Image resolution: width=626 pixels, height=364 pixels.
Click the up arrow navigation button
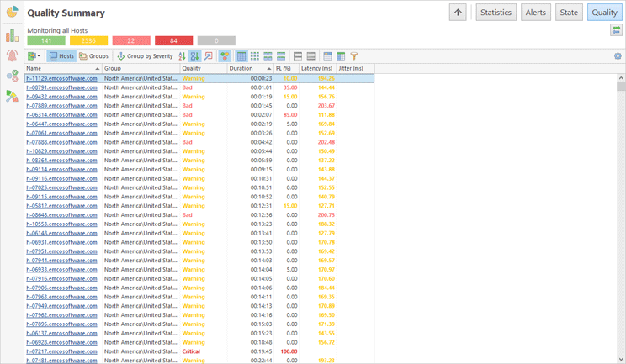click(x=458, y=13)
